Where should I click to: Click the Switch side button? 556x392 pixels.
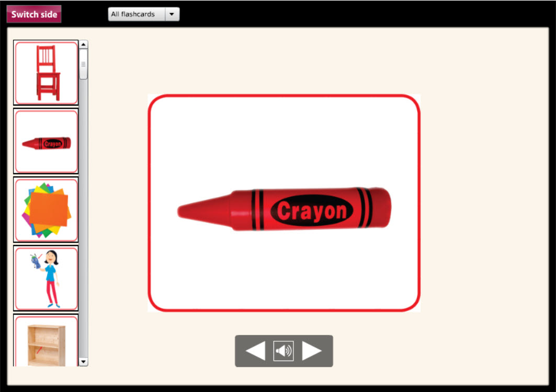pyautogui.click(x=34, y=14)
